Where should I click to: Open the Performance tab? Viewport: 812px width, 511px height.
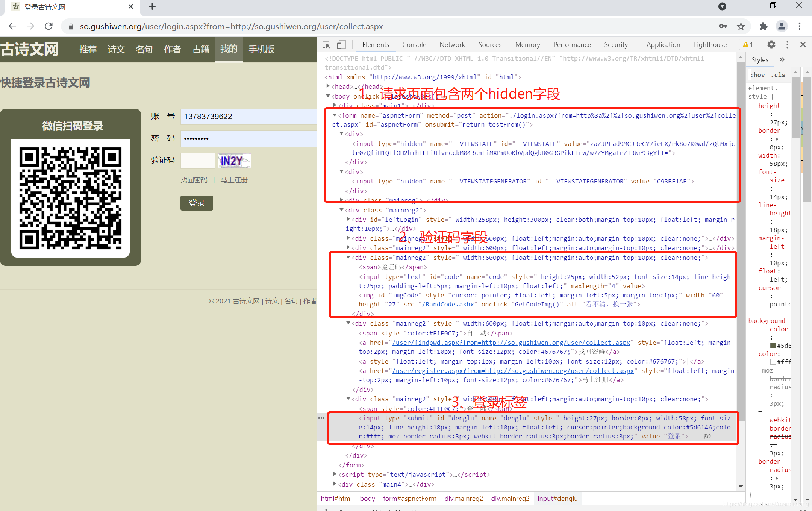pos(572,45)
